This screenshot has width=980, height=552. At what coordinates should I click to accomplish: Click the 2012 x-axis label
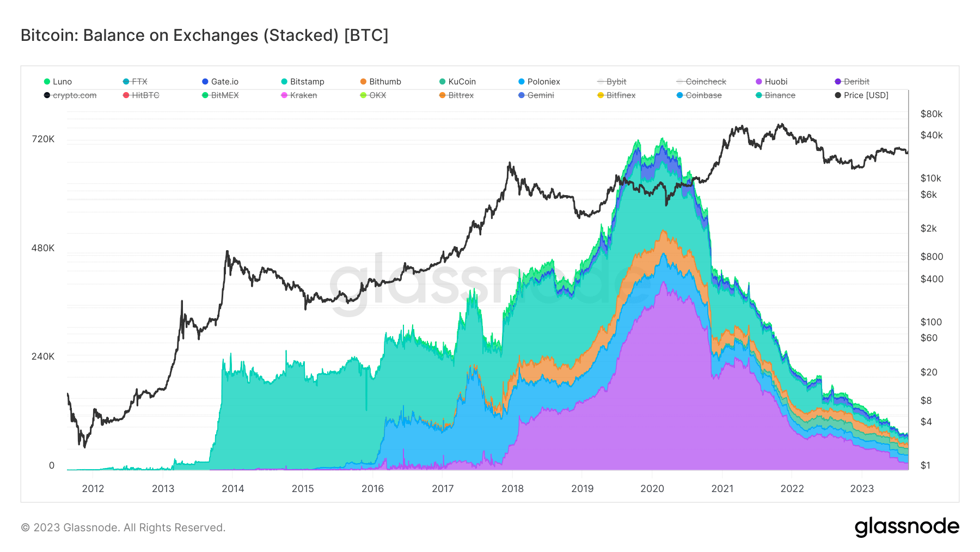(x=93, y=489)
